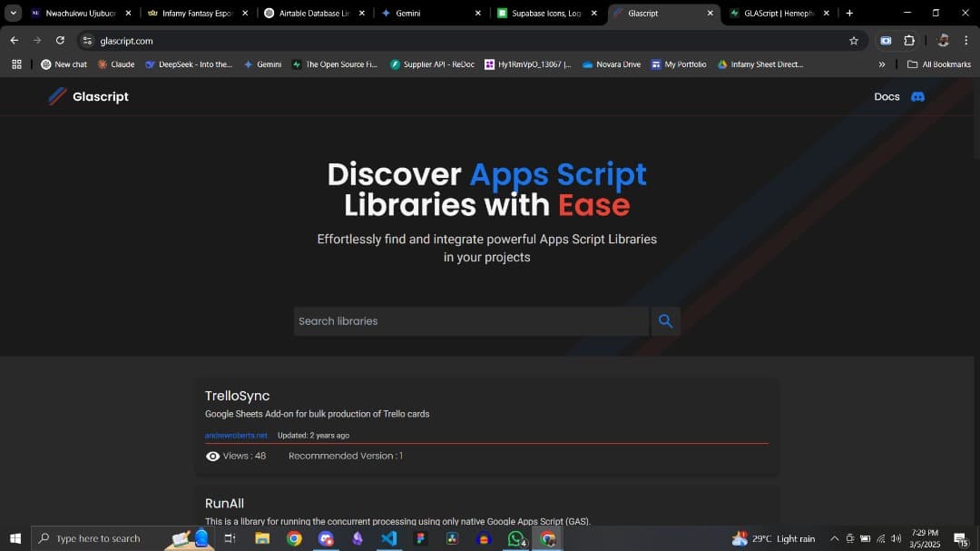Open the tab search dropdown arrow
Viewport: 980px width, 551px height.
[x=13, y=13]
